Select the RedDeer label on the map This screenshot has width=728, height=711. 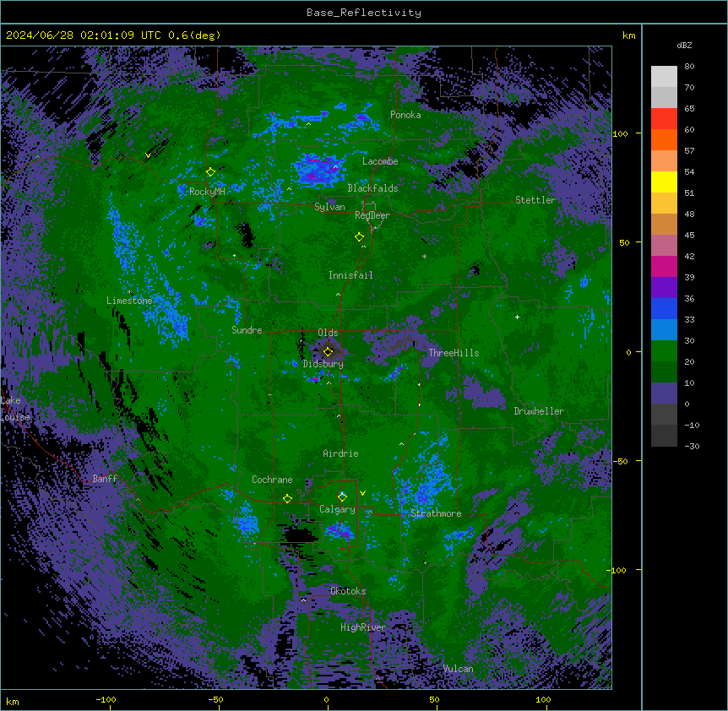click(x=372, y=215)
